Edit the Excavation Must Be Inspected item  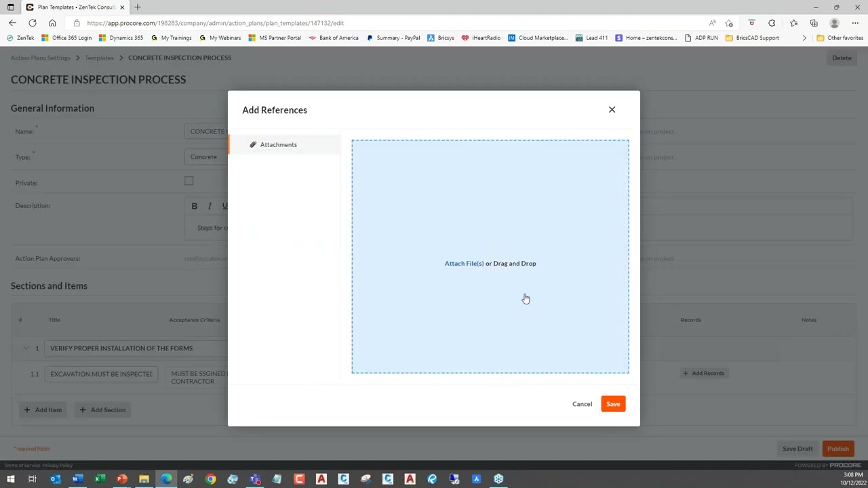[101, 374]
